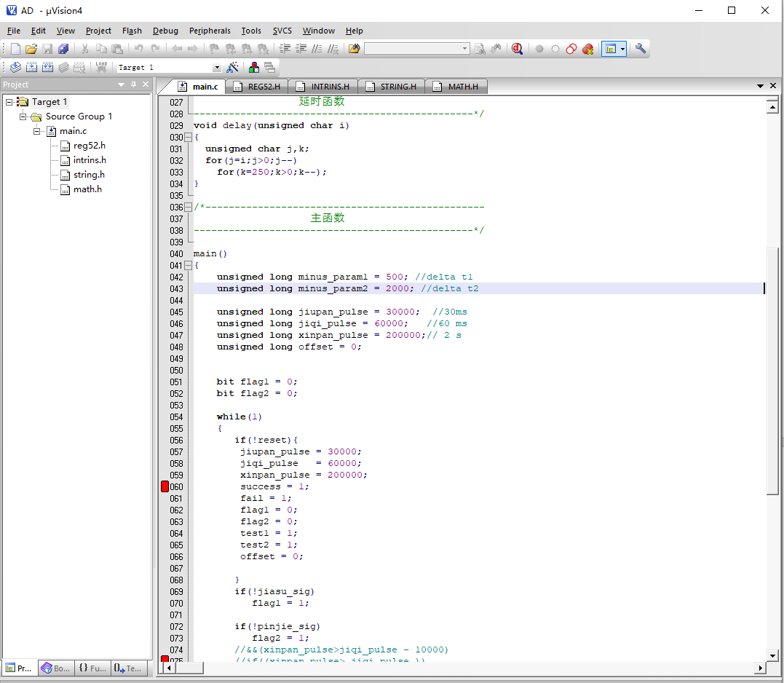Image resolution: width=784 pixels, height=683 pixels.
Task: Switch to the Books bottom panel tab
Action: 56,668
